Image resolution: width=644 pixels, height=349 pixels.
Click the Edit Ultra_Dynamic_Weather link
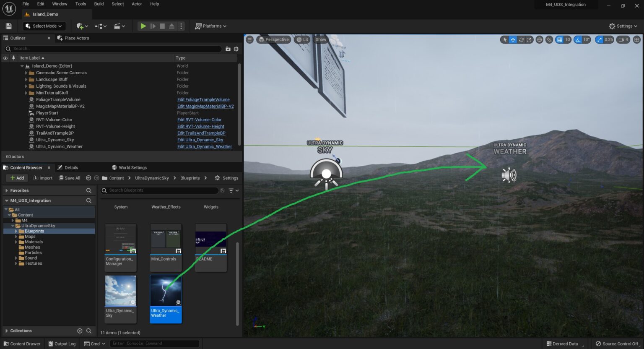click(x=205, y=146)
